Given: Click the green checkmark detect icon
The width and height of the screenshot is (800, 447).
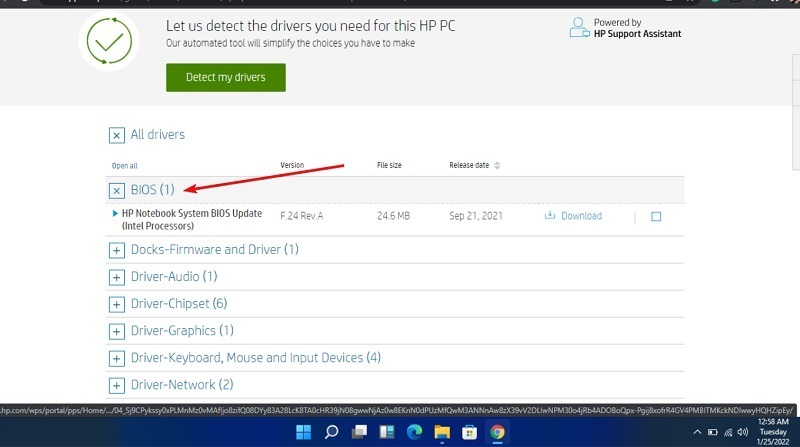Looking at the screenshot, I should click(x=109, y=41).
